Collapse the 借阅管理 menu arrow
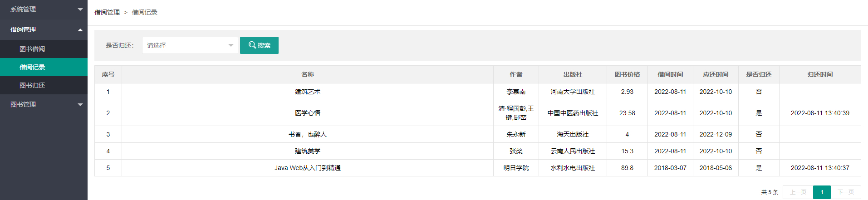The height and width of the screenshot is (200, 868). coord(80,30)
